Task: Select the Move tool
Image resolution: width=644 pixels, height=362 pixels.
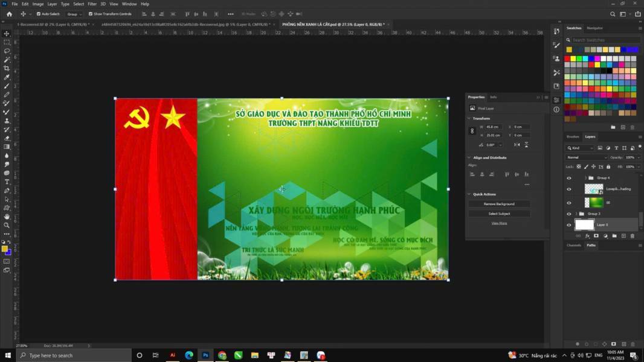Action: pyautogui.click(x=7, y=34)
